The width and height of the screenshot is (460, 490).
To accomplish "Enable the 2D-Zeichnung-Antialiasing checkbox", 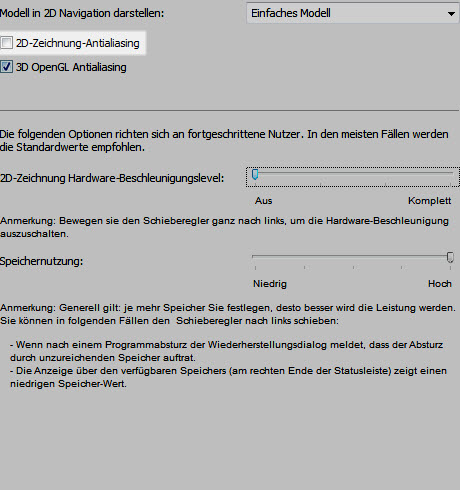I will click(6, 43).
